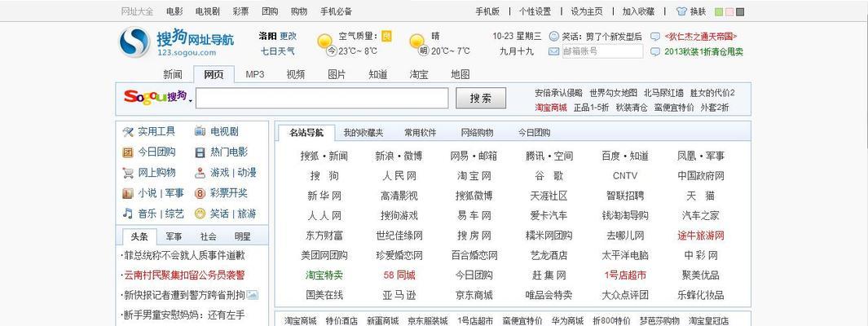Click the book icon next to 小说
Screen dimensions: 868x326
click(x=128, y=193)
